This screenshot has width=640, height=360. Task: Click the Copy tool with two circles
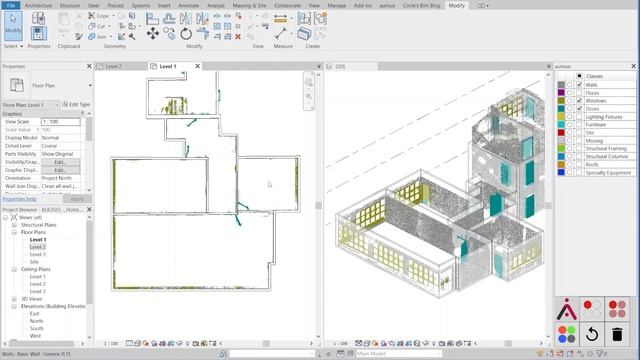coord(169,33)
